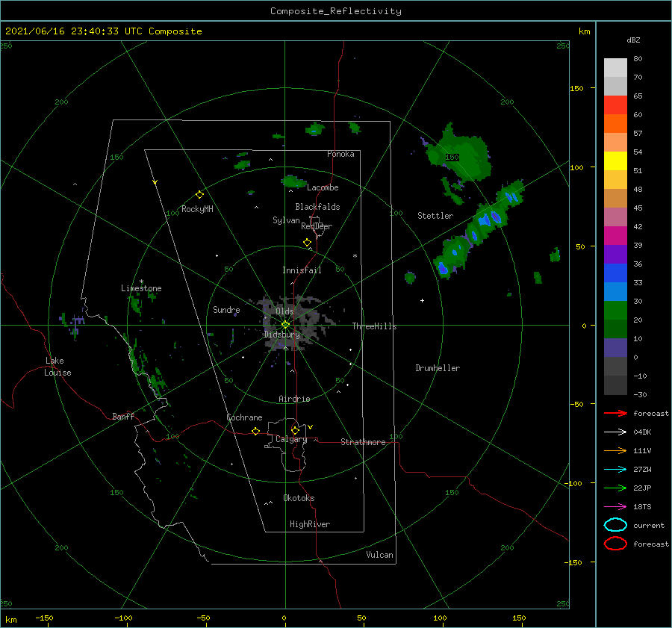Viewport: 672px width, 628px height.
Task: Click the Okotoks label
Action: (x=299, y=498)
